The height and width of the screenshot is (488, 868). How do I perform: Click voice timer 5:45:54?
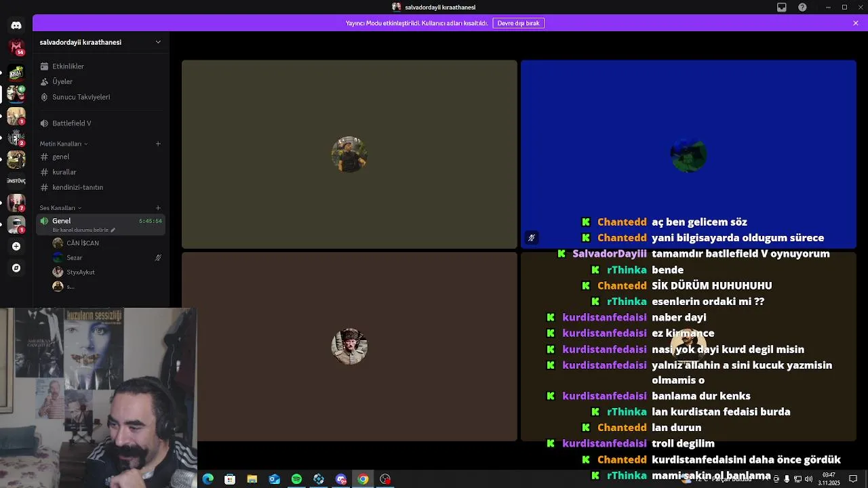[151, 221]
